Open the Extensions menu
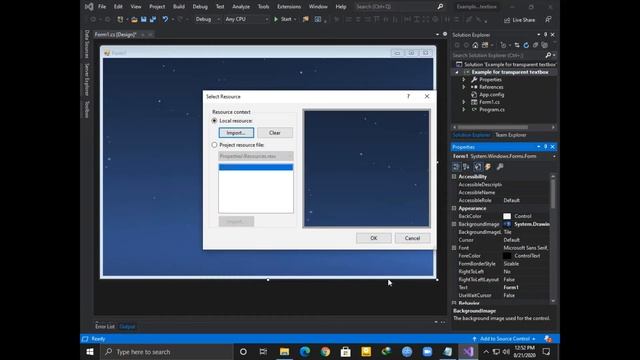This screenshot has height=360, width=640. coord(289,7)
